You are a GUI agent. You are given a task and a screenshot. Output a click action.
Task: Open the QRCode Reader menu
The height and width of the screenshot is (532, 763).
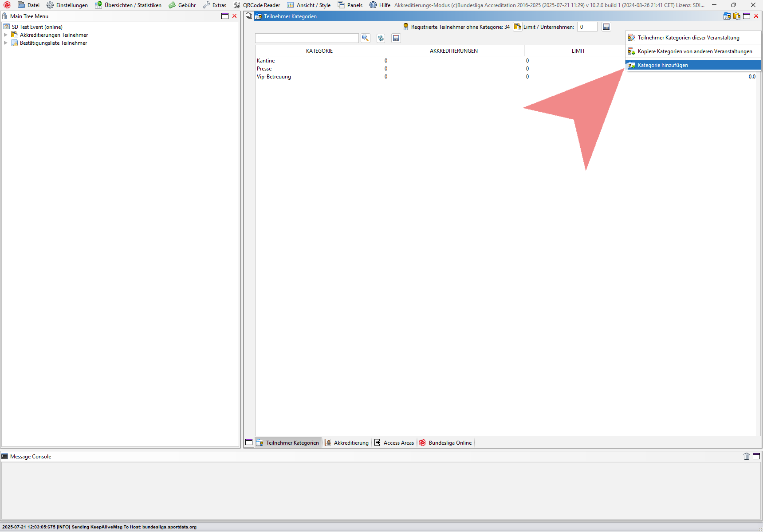click(x=257, y=5)
